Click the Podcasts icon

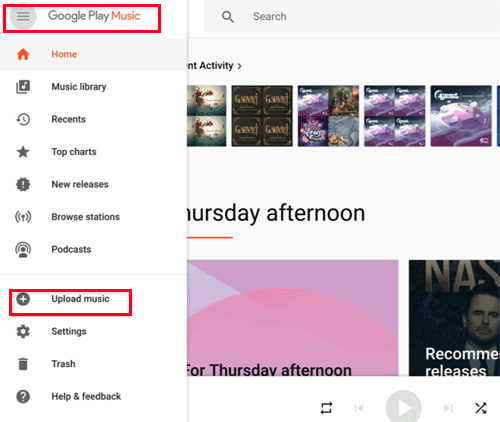click(23, 250)
